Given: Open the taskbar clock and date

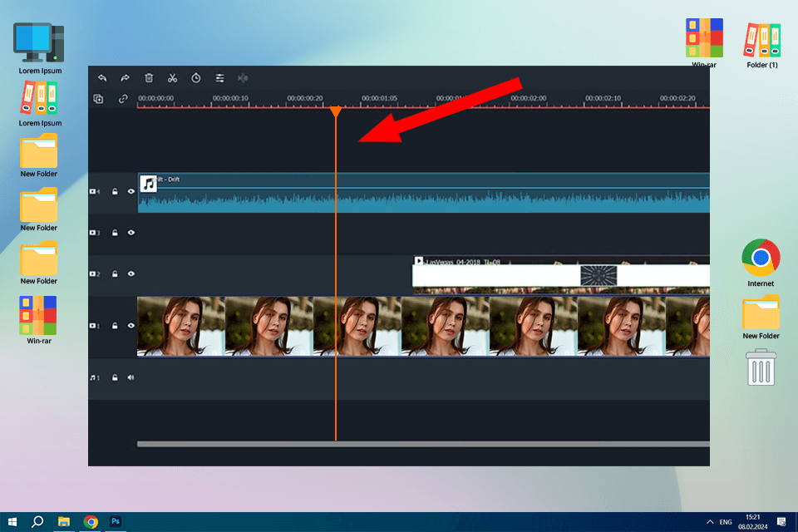Looking at the screenshot, I should pyautogui.click(x=753, y=522).
